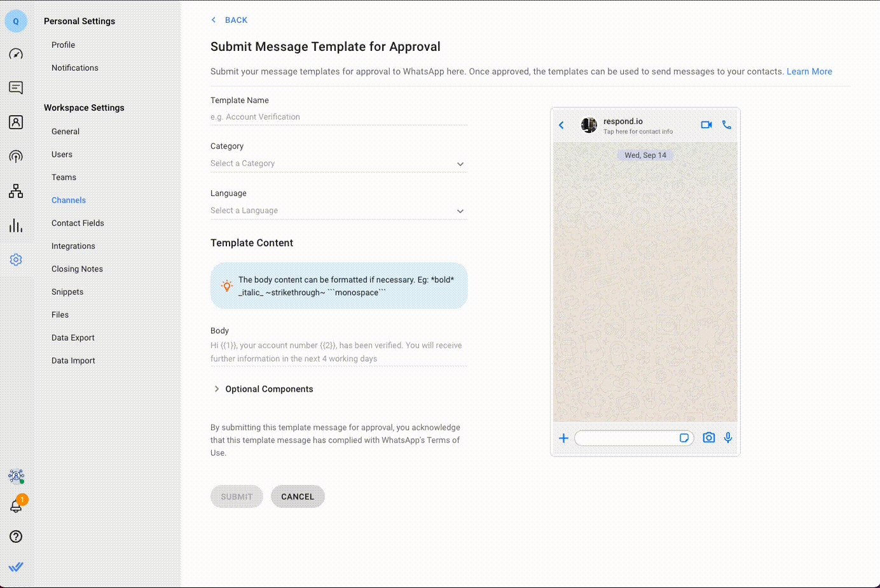Open Snippets settings

(x=67, y=292)
